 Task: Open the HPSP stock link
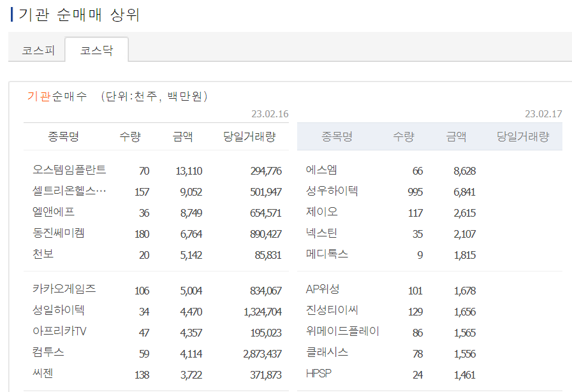pos(319,374)
